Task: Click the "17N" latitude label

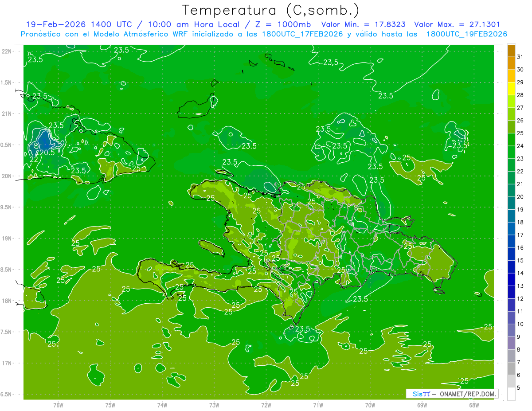Action: (x=8, y=363)
